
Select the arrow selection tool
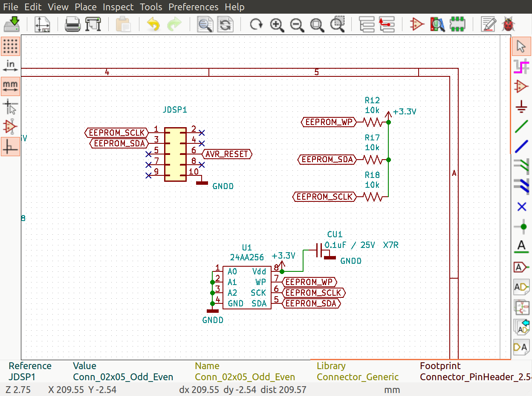(x=521, y=47)
